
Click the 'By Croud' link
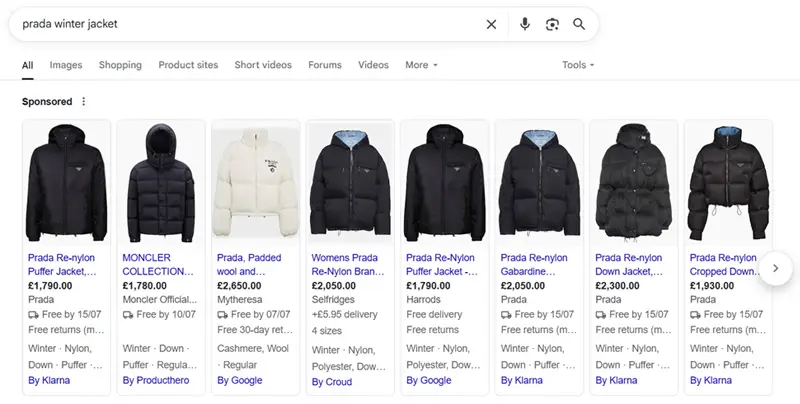click(x=332, y=382)
